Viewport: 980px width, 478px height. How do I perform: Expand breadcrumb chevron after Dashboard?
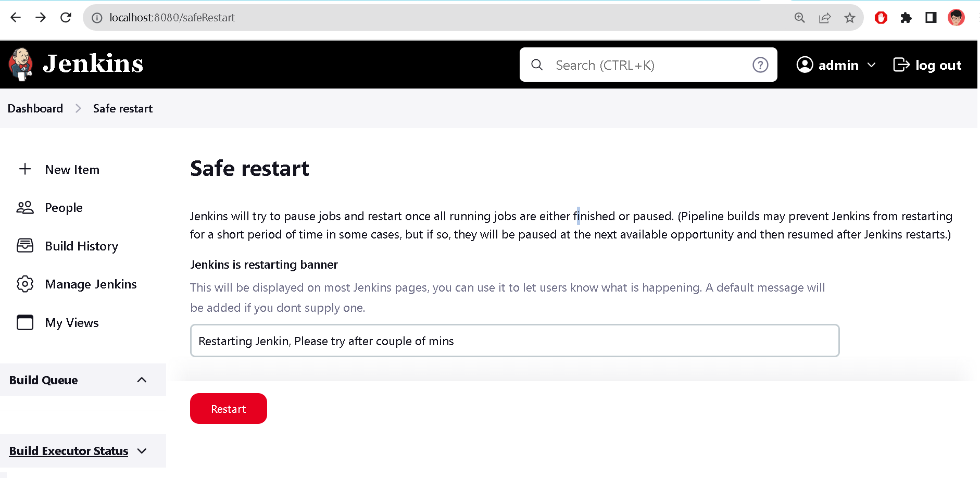[78, 108]
